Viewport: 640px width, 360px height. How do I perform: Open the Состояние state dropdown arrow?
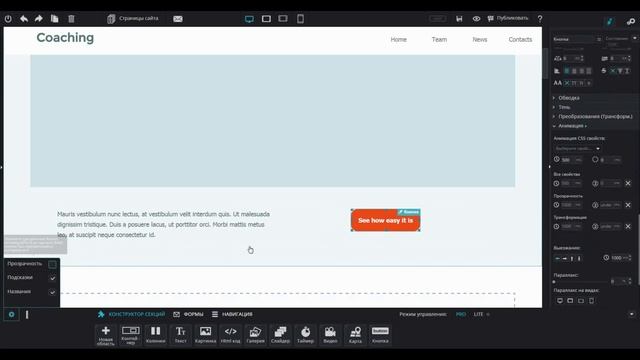pyautogui.click(x=634, y=38)
